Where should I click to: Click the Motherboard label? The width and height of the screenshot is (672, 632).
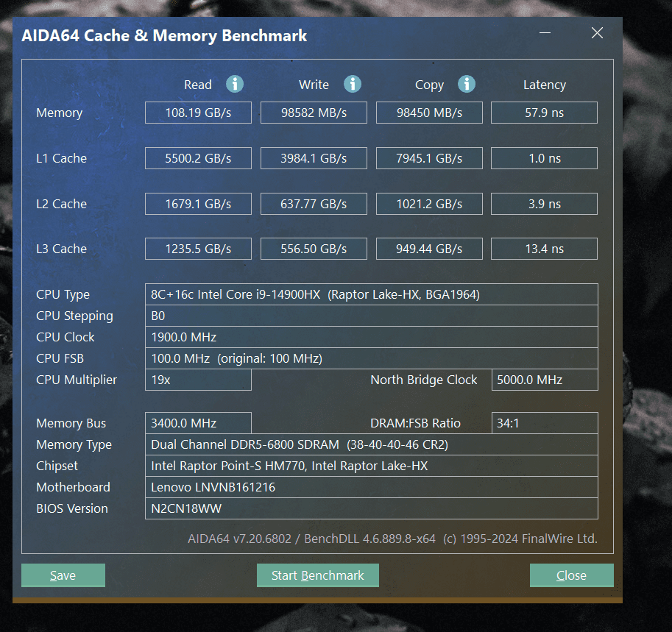pos(74,487)
